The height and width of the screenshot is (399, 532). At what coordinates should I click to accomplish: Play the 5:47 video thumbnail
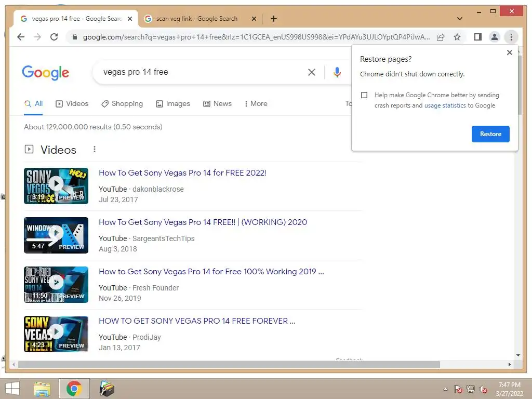[56, 235]
